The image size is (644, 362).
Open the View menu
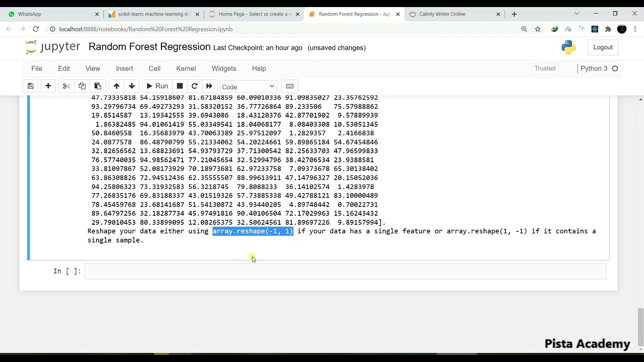point(93,68)
